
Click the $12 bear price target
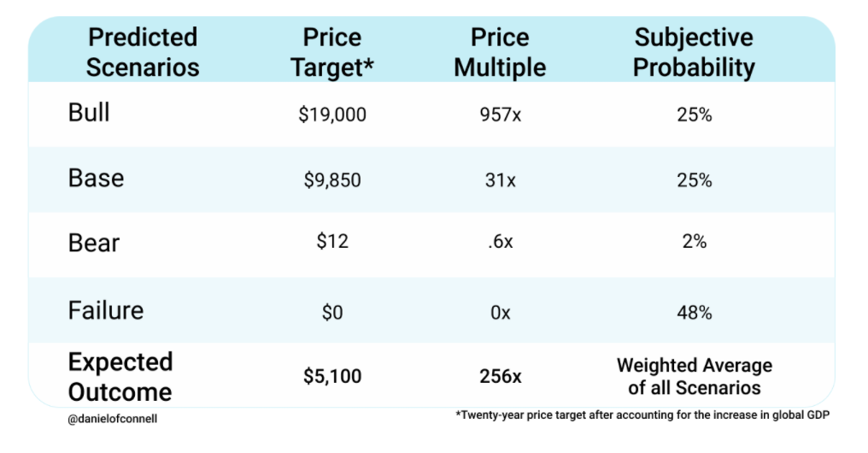click(x=332, y=243)
